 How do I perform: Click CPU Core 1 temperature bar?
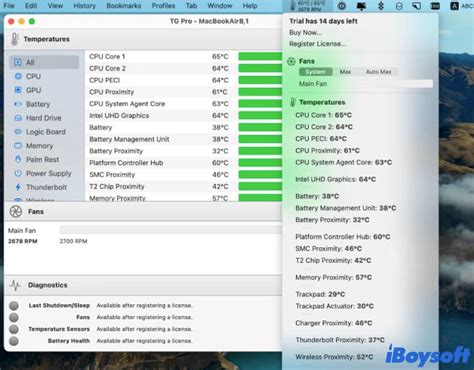pos(260,56)
